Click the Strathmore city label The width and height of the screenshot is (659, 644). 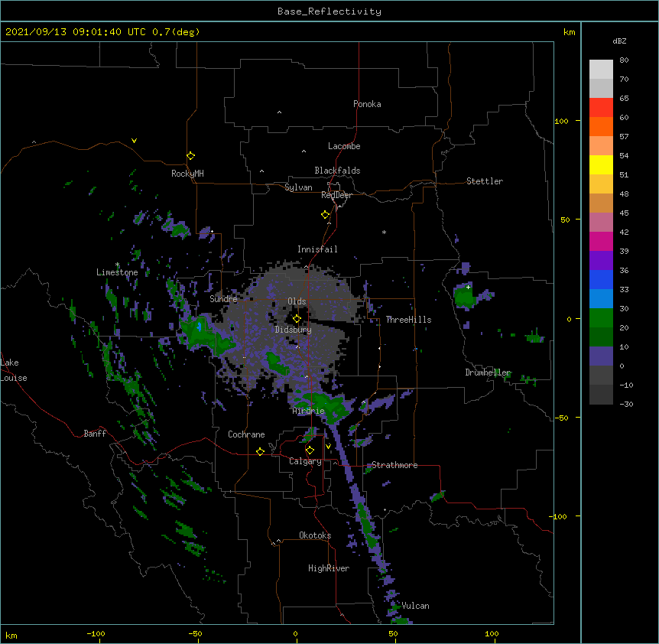pyautogui.click(x=394, y=465)
